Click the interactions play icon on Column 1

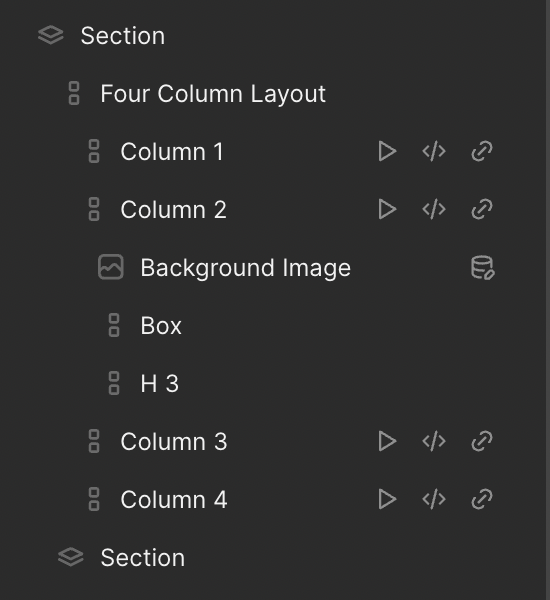pos(387,151)
